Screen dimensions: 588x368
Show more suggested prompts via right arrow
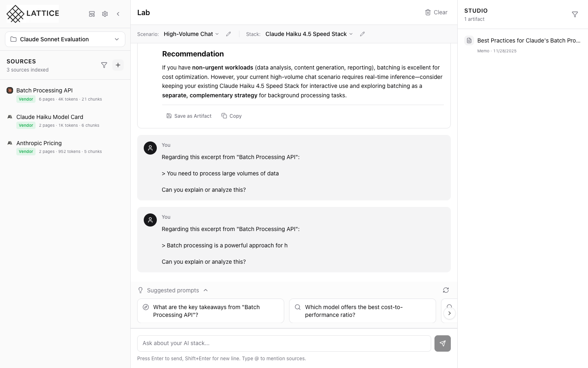tap(449, 313)
